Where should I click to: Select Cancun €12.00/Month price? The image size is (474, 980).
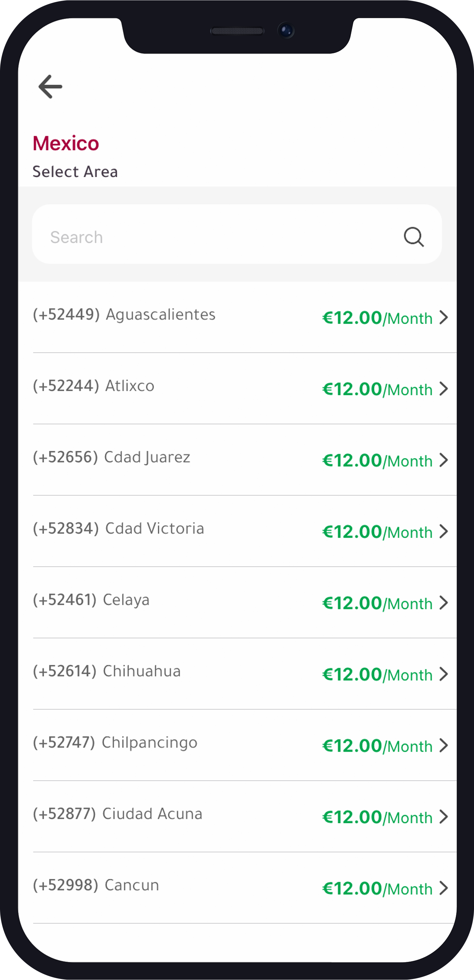point(377,889)
